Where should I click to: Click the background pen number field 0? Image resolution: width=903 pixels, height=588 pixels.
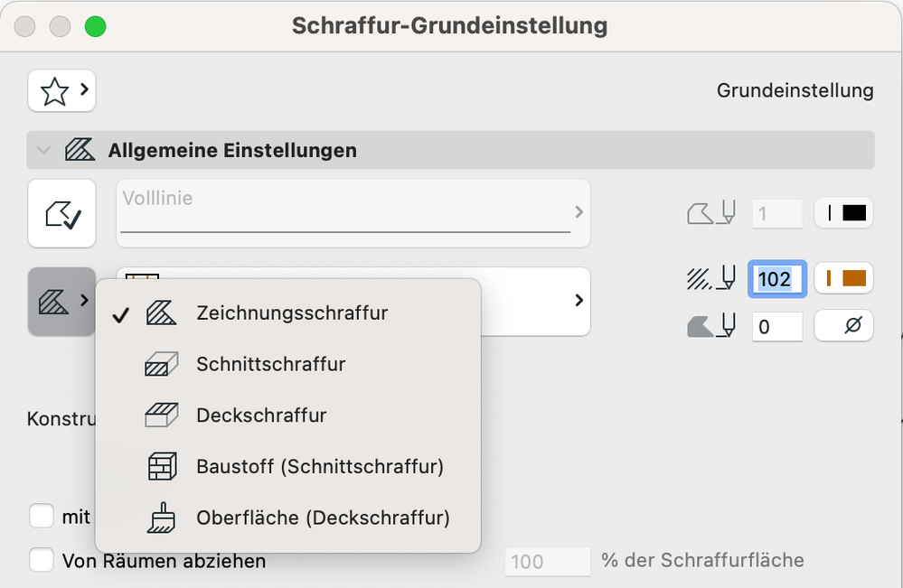click(776, 326)
